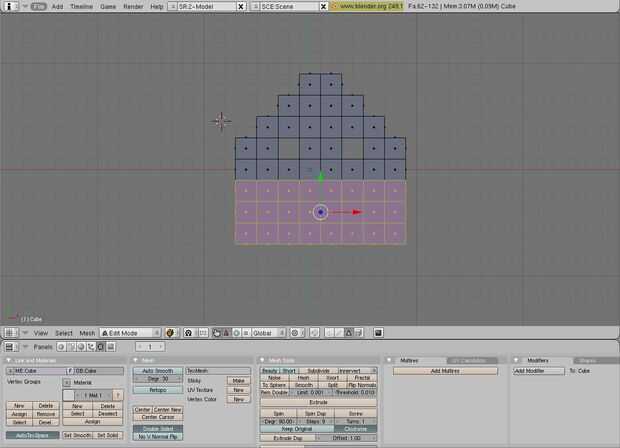Toggle occlude background geometry icon
The image size is (620, 448).
[358, 333]
